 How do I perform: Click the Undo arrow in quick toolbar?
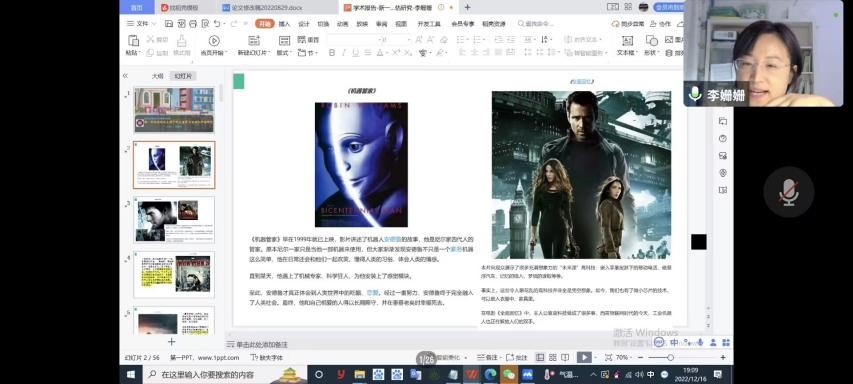click(x=217, y=24)
